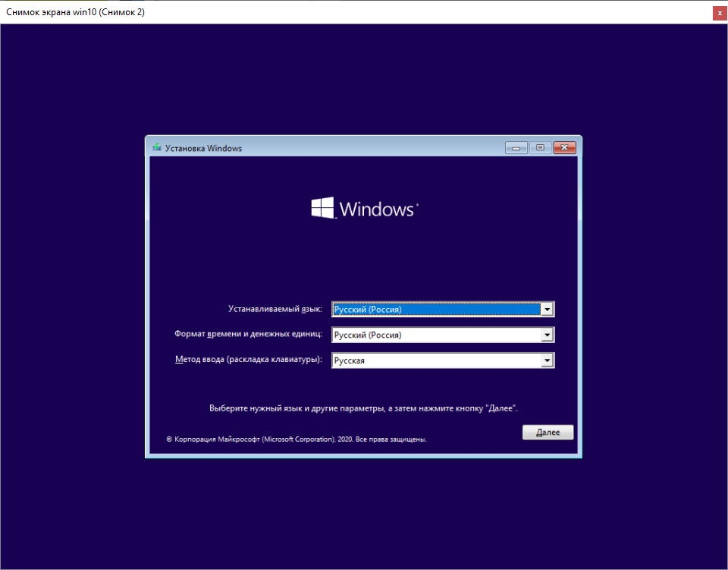The width and height of the screenshot is (728, 570).
Task: Close the Установка Windows dialog
Action: pyautogui.click(x=564, y=148)
